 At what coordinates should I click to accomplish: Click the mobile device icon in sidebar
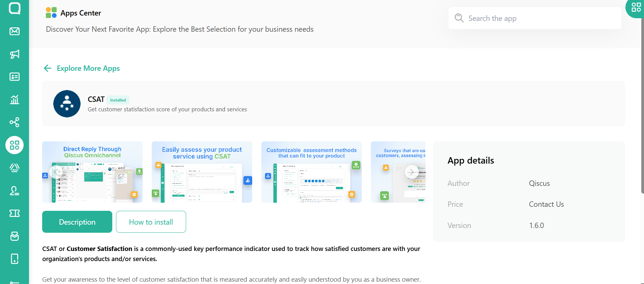(14, 259)
